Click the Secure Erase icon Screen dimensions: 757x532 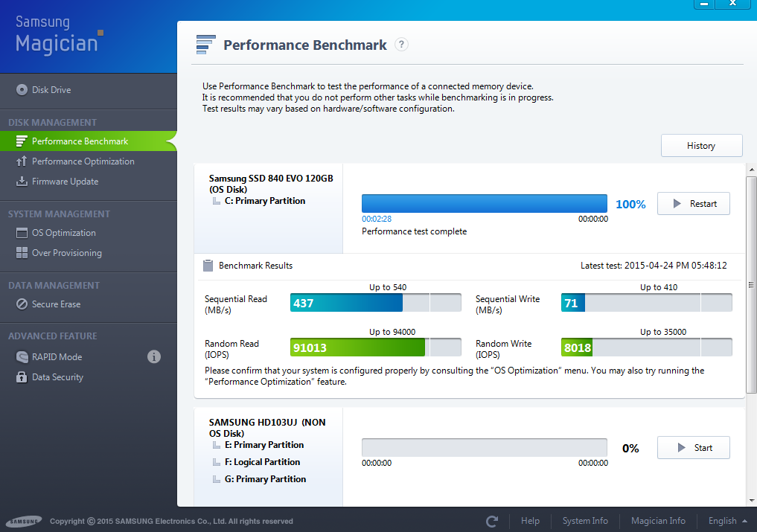click(x=22, y=304)
